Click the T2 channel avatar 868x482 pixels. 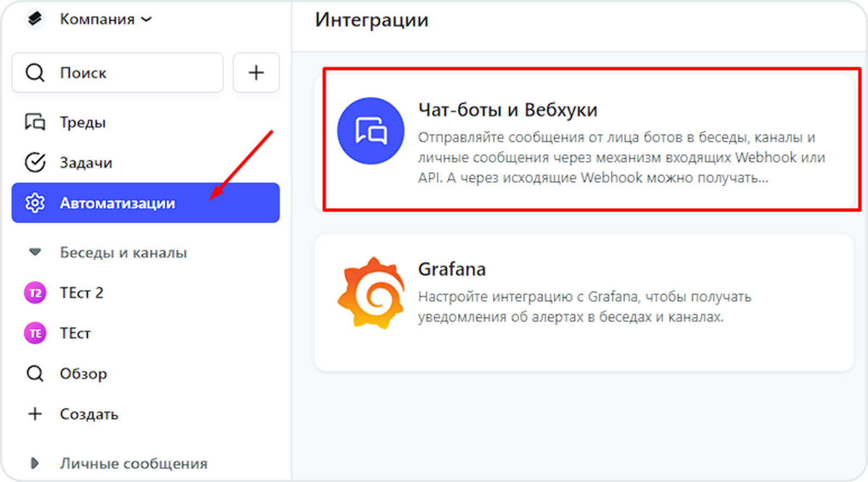coord(35,293)
